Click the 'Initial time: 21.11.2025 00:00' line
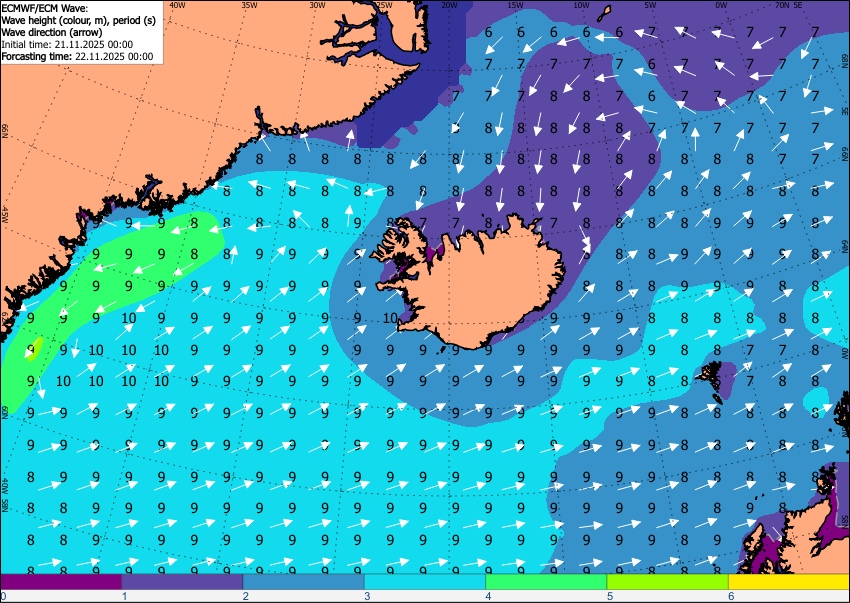The width and height of the screenshot is (850, 603). pyautogui.click(x=67, y=44)
